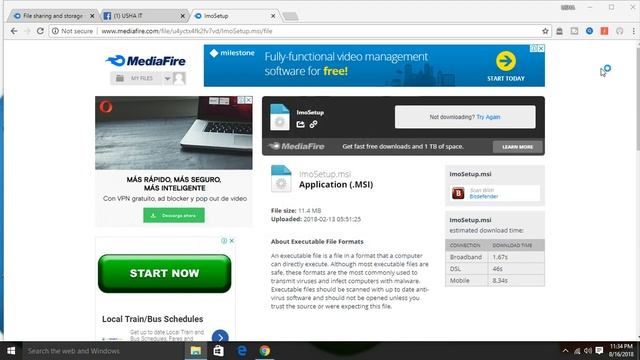Close the Opera laptop ad
Image resolution: width=640 pixels, height=360 pixels.
(x=249, y=100)
